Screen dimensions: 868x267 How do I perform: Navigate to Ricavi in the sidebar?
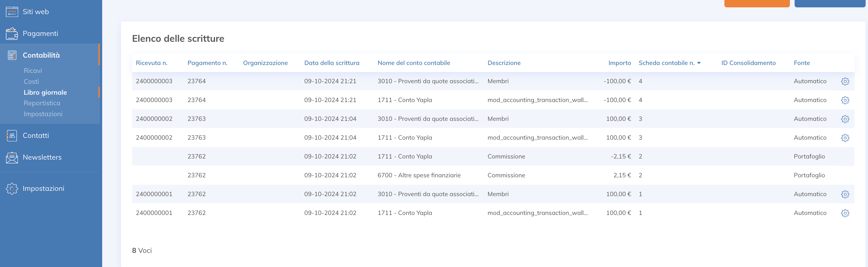coord(33,71)
